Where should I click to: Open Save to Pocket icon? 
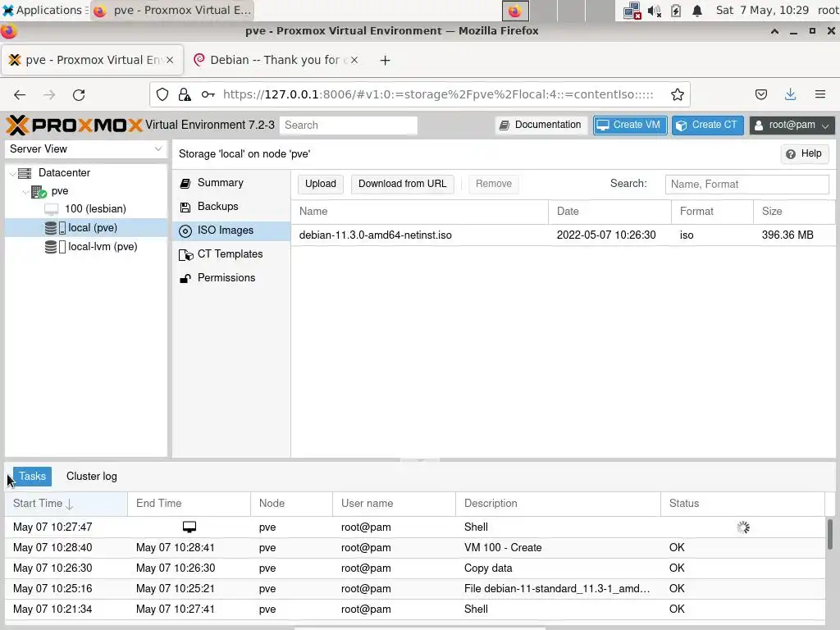[760, 95]
